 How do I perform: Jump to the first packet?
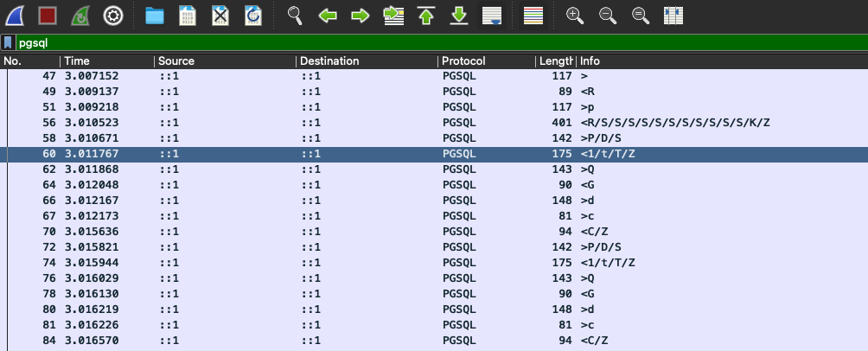[426, 15]
